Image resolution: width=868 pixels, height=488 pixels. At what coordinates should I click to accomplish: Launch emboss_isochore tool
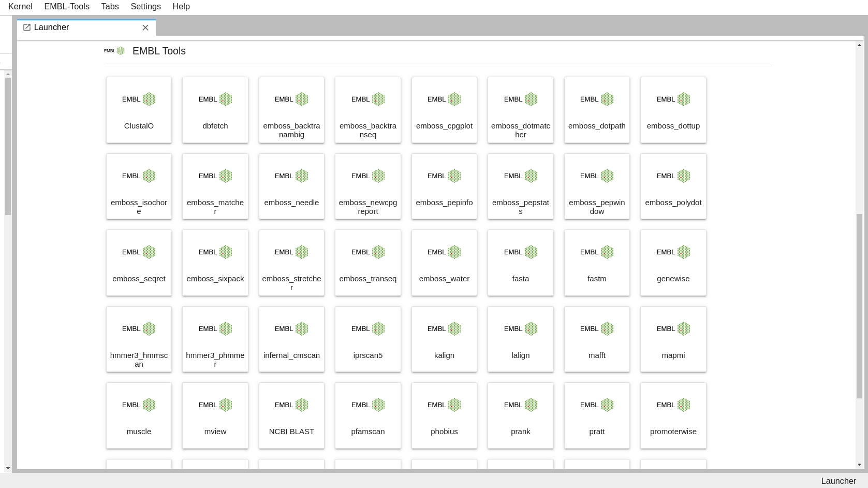[x=139, y=186]
